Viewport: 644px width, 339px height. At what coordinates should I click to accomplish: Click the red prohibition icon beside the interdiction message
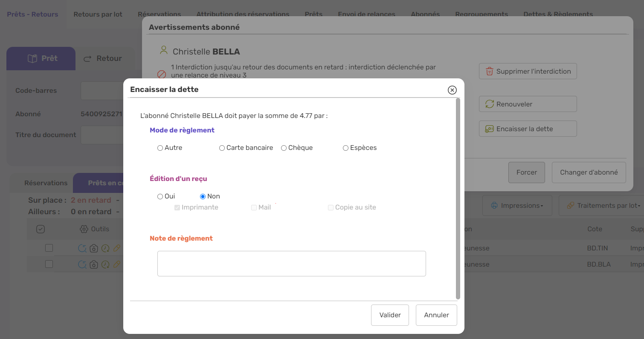tap(162, 75)
